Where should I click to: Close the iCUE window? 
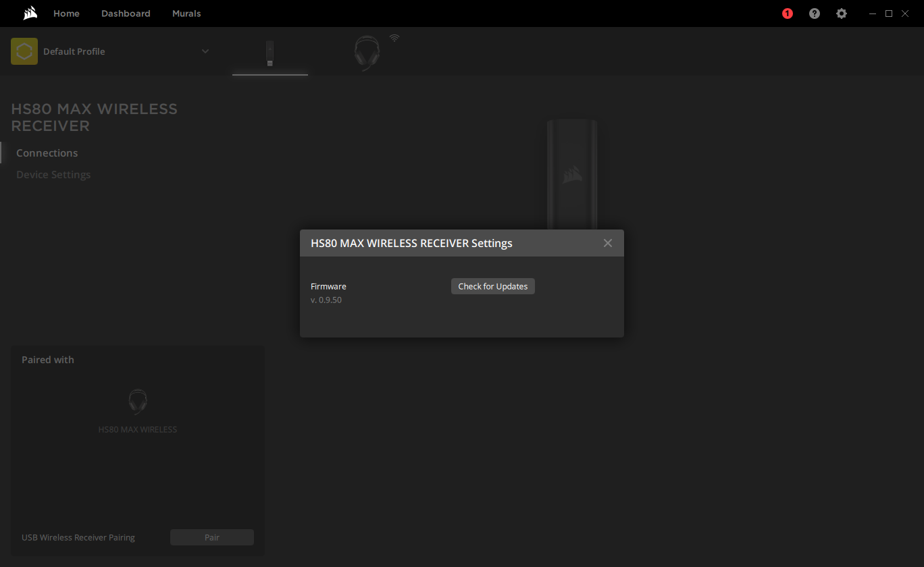[x=905, y=13]
